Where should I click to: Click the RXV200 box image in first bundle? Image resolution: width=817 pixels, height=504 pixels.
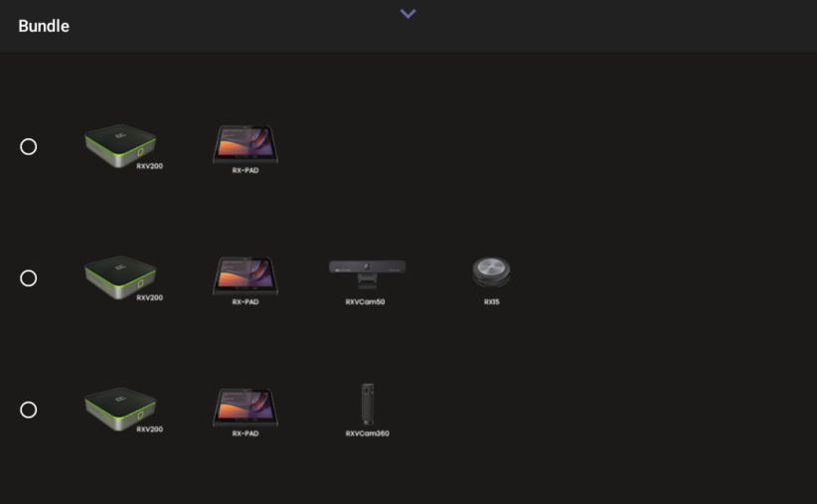tap(120, 145)
